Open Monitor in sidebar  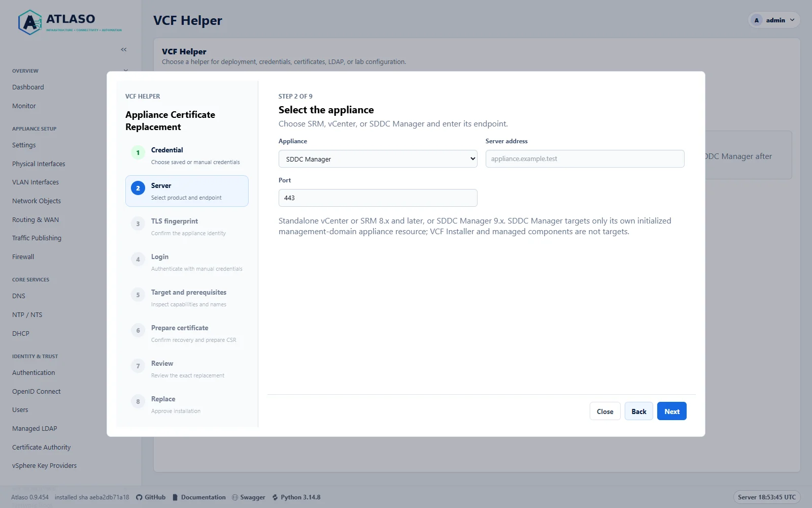coord(24,106)
